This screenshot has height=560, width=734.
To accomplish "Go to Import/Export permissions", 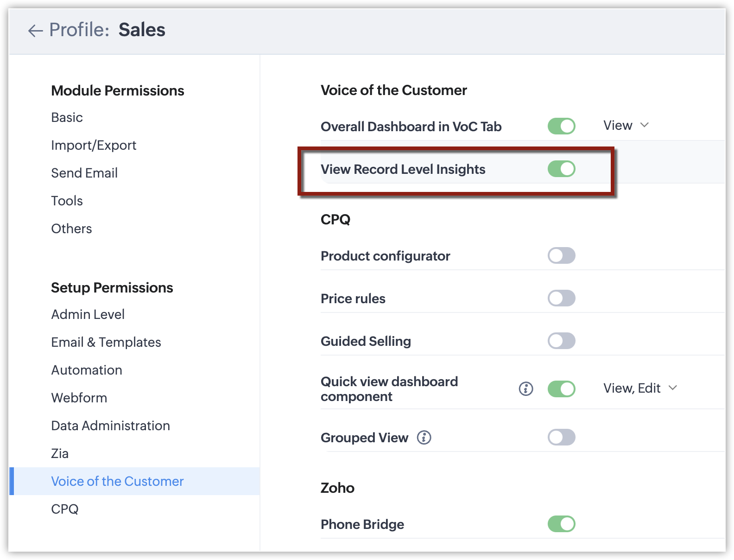I will (x=94, y=146).
